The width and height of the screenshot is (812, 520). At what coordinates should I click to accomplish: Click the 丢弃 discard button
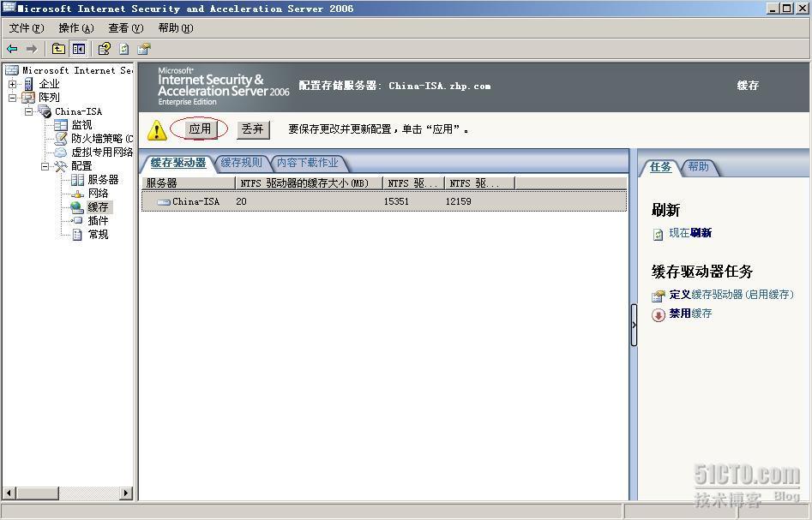click(253, 129)
